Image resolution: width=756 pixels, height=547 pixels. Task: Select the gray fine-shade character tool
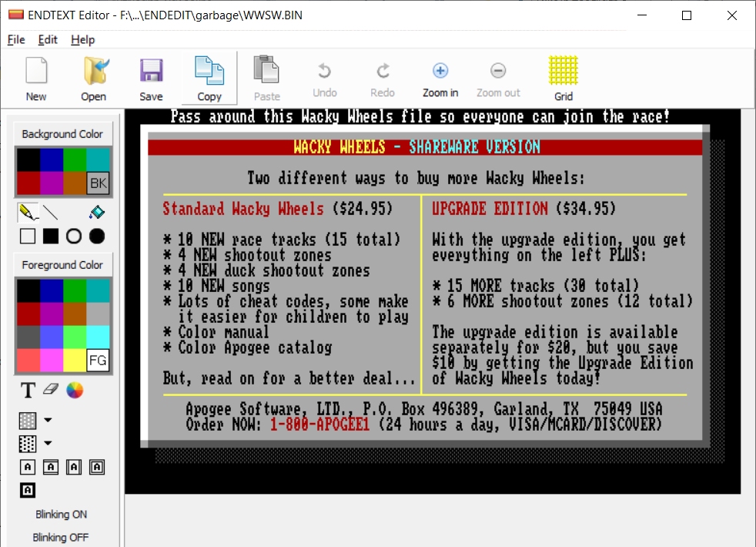coord(28,421)
